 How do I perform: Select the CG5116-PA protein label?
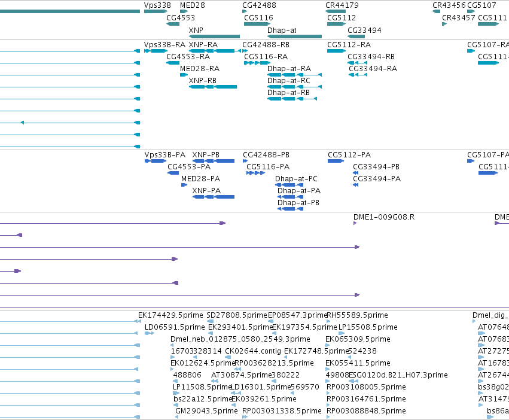pyautogui.click(x=268, y=167)
